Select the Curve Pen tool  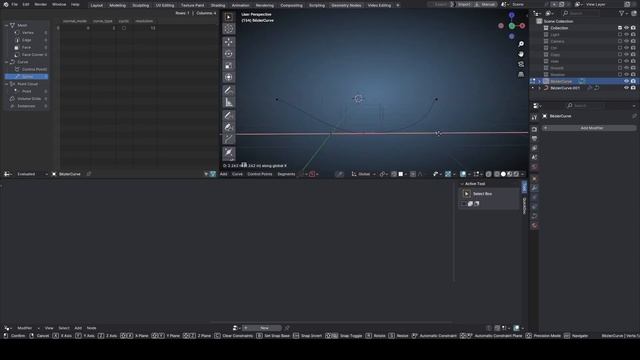pos(229,127)
